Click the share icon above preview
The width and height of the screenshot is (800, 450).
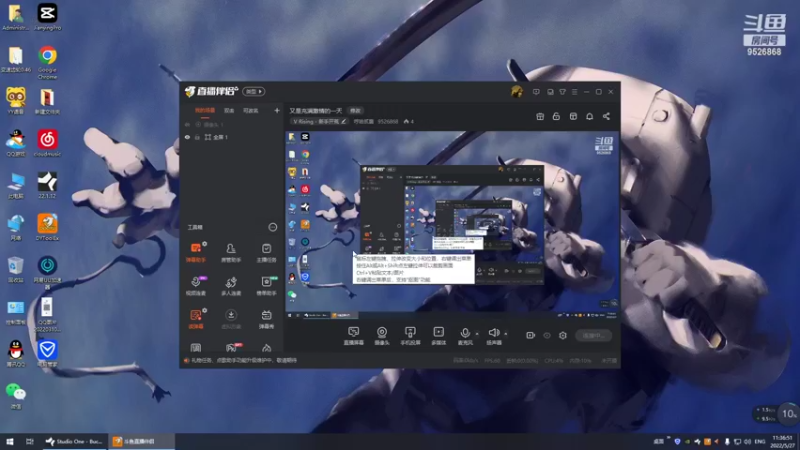pos(606,116)
